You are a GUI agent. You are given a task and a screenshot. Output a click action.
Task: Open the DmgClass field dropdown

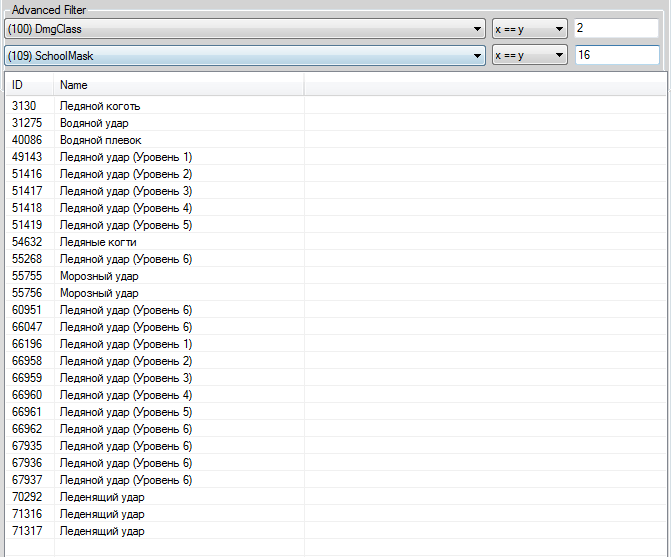point(245,29)
